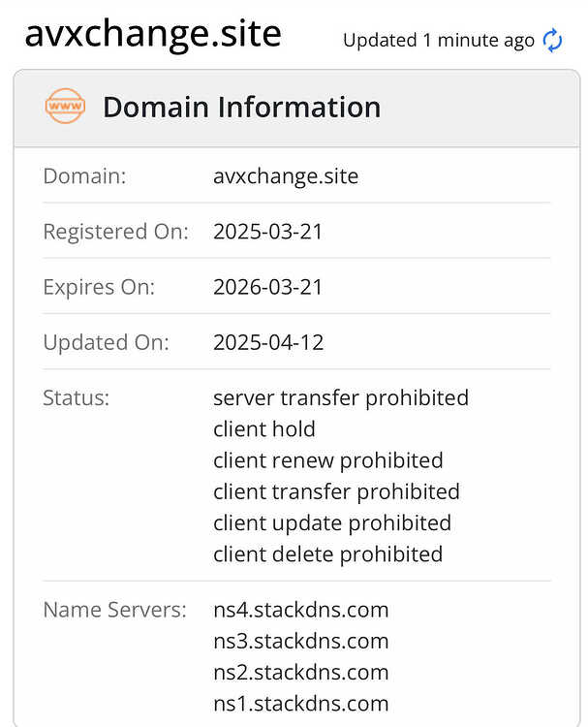Click the client hold status
Image resolution: width=588 pixels, height=727 pixels.
pyautogui.click(x=264, y=428)
